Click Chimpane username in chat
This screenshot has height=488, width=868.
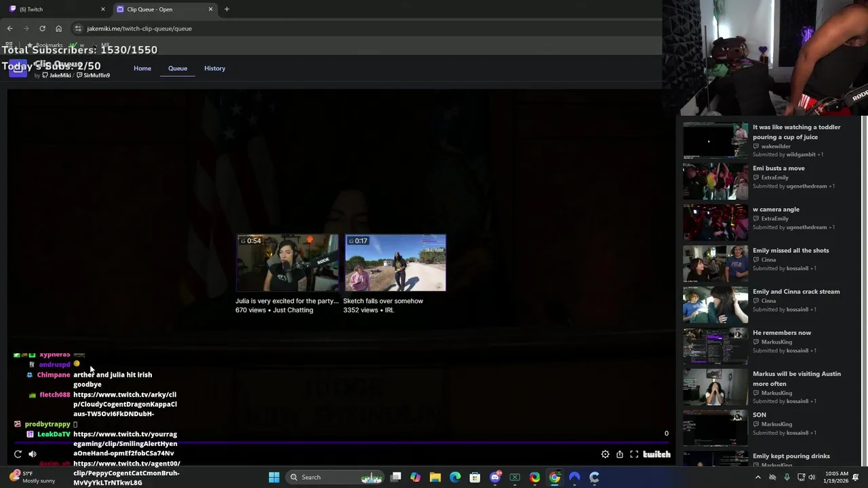[x=54, y=375]
